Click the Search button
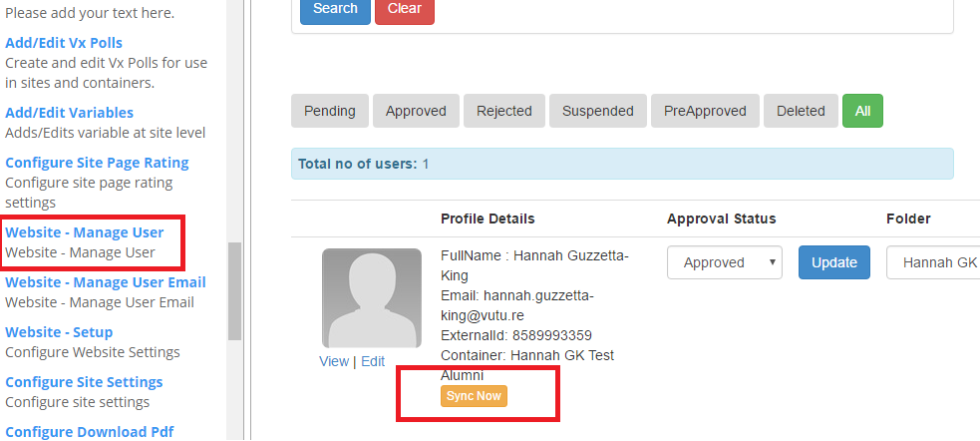The width and height of the screenshot is (980, 441). (335, 9)
